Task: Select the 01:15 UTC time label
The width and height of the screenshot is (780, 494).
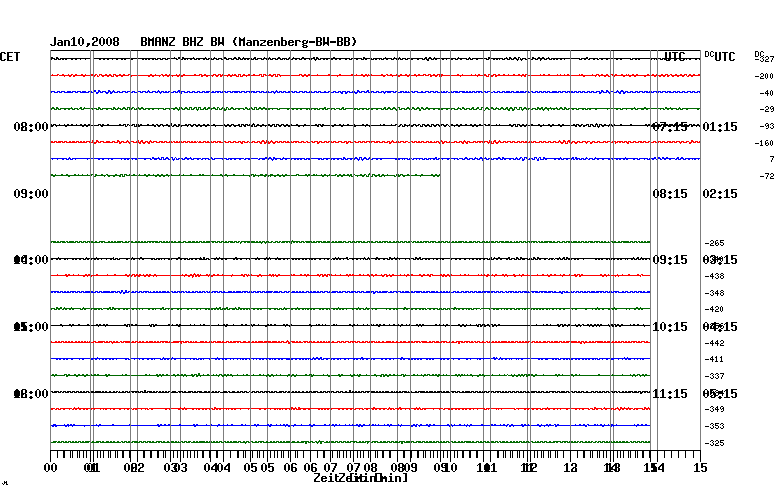Action: 720,127
